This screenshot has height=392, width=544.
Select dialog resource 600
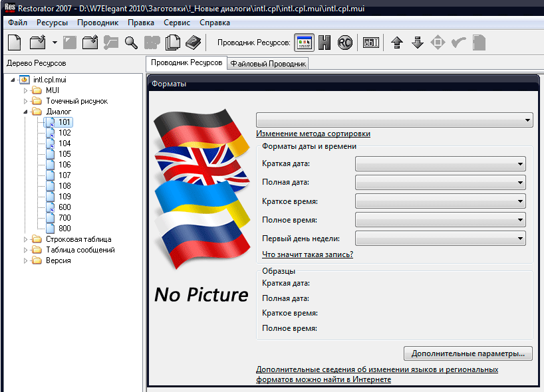pos(65,207)
